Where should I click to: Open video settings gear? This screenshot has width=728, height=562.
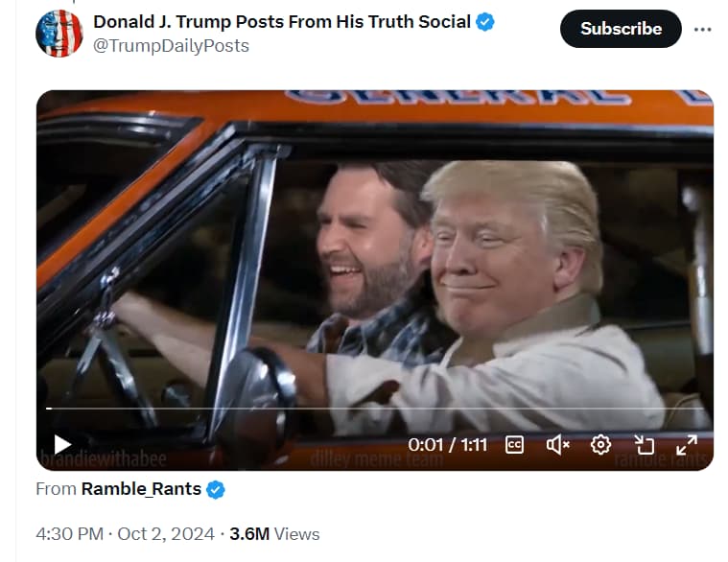600,445
